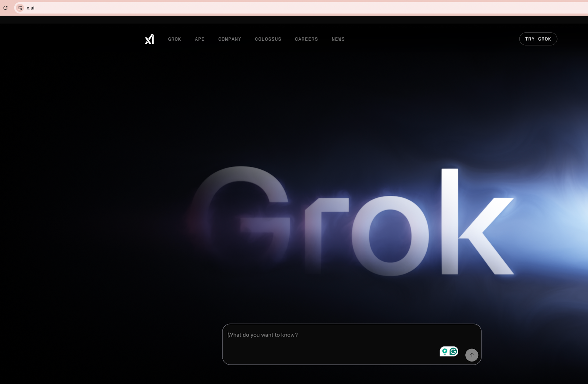
Task: Click the x.ai URL in the address bar
Action: click(x=31, y=8)
